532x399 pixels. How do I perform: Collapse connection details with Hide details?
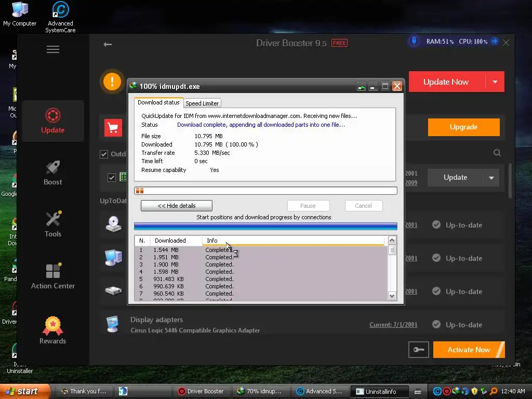pos(177,206)
